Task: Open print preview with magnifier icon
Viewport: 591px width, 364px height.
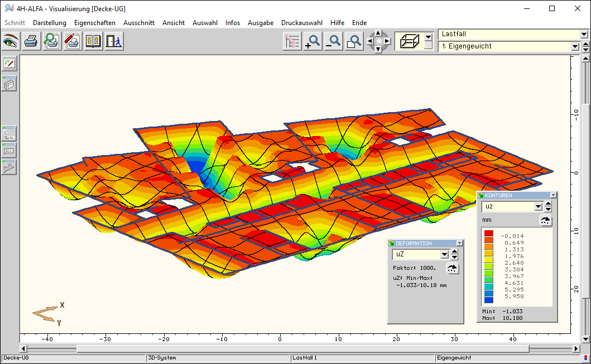Action: (52, 41)
